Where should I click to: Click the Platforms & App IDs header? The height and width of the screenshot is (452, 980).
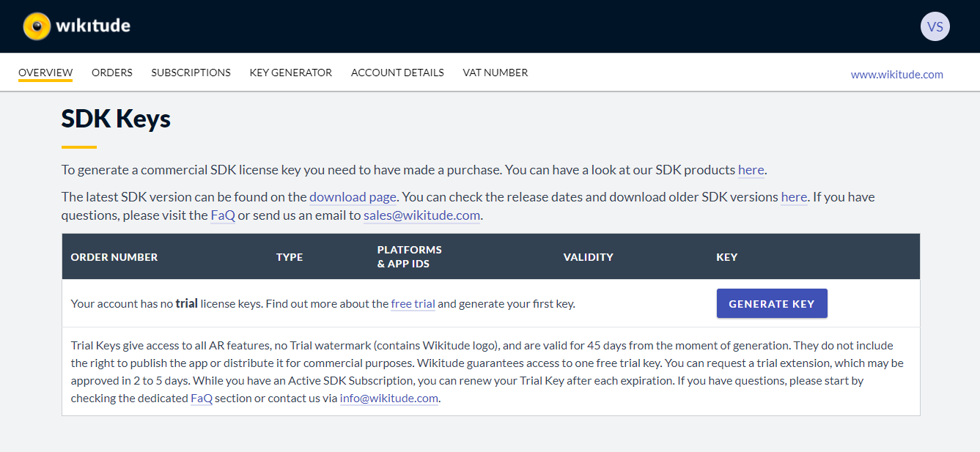tap(410, 256)
